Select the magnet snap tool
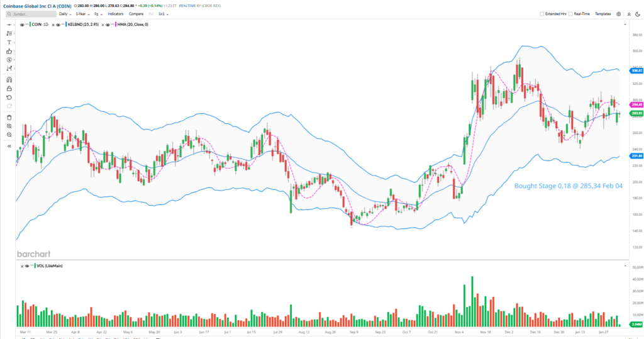Viewport: 644px width, 339px height. [x=9, y=80]
